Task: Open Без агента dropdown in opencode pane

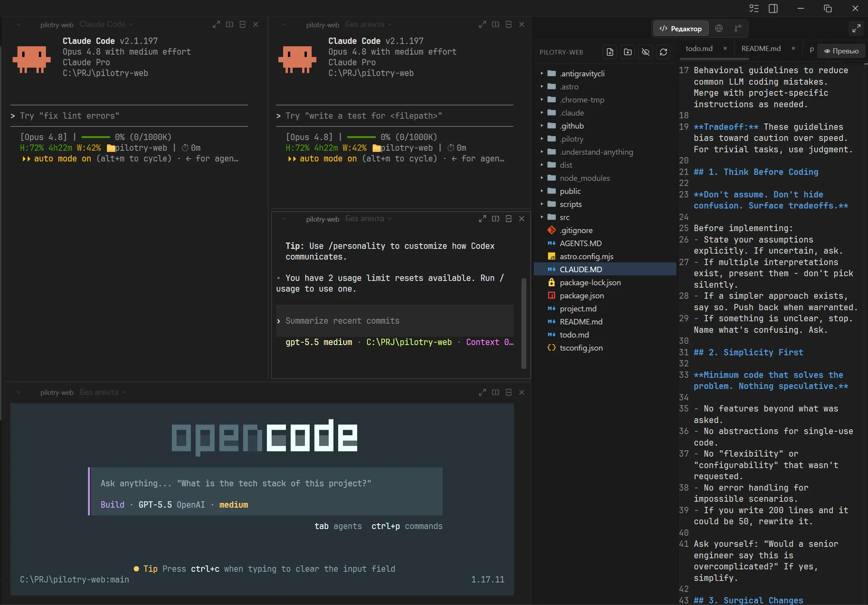Action: (x=103, y=393)
